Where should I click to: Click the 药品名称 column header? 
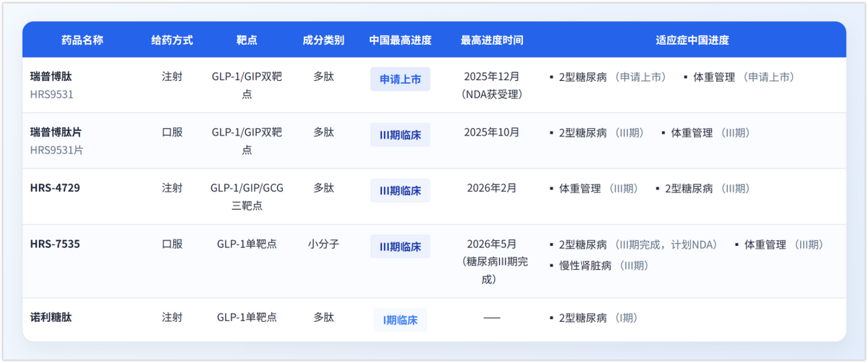(82, 40)
